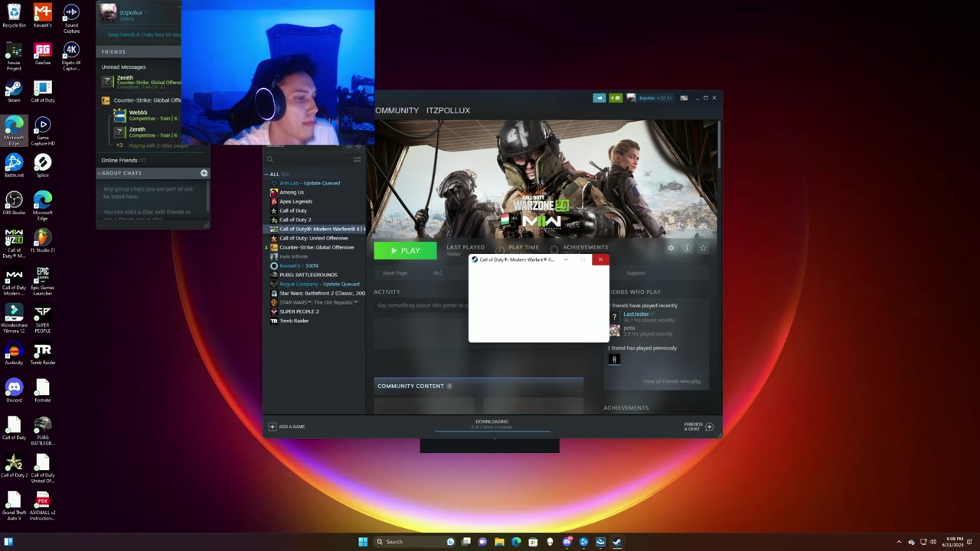Open KovaaK's desktop shortcut
This screenshot has width=980, height=551.
click(43, 16)
